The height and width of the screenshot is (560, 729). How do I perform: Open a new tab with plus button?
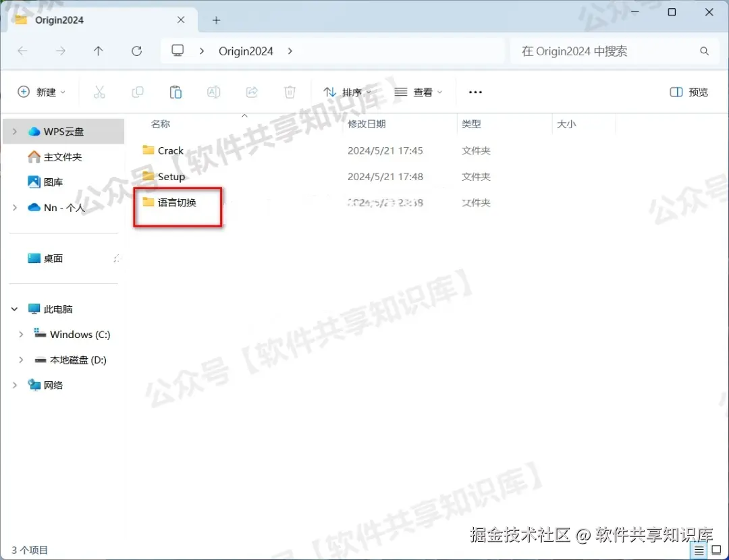click(x=216, y=20)
